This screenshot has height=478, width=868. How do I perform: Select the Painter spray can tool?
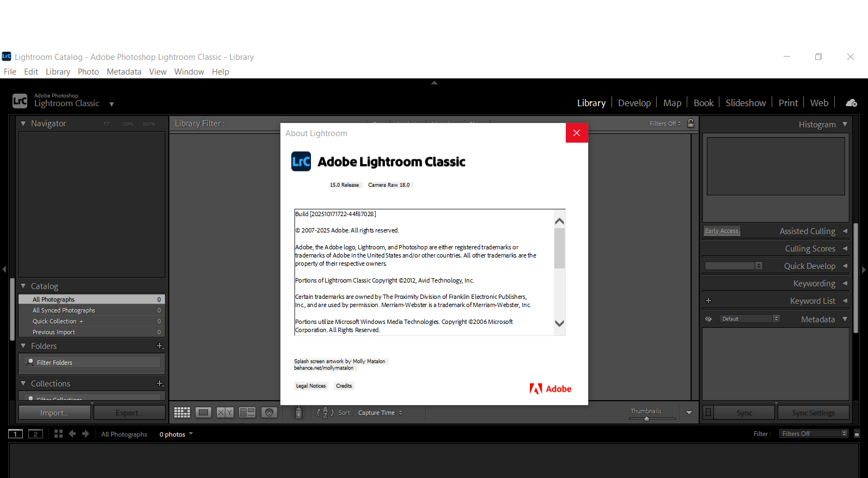click(x=298, y=413)
